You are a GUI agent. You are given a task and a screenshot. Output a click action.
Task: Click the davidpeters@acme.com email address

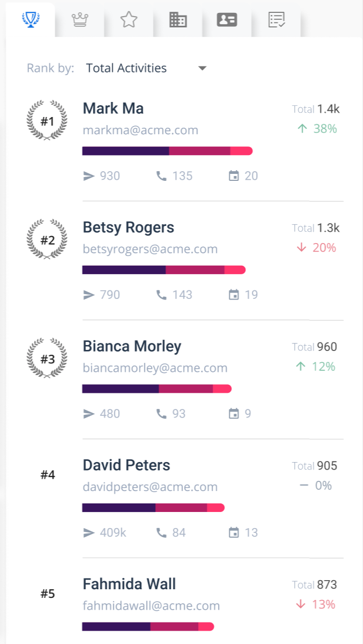click(150, 487)
